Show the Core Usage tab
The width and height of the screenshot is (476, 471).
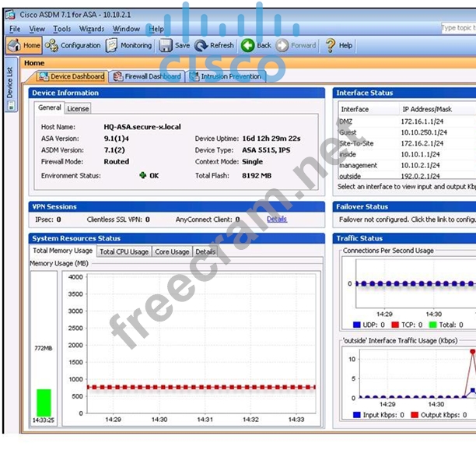(x=171, y=251)
